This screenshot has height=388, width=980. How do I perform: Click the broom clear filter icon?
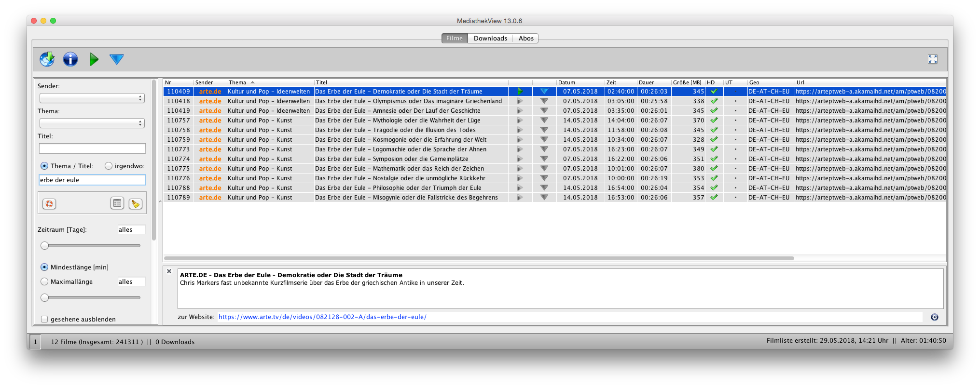(x=136, y=204)
